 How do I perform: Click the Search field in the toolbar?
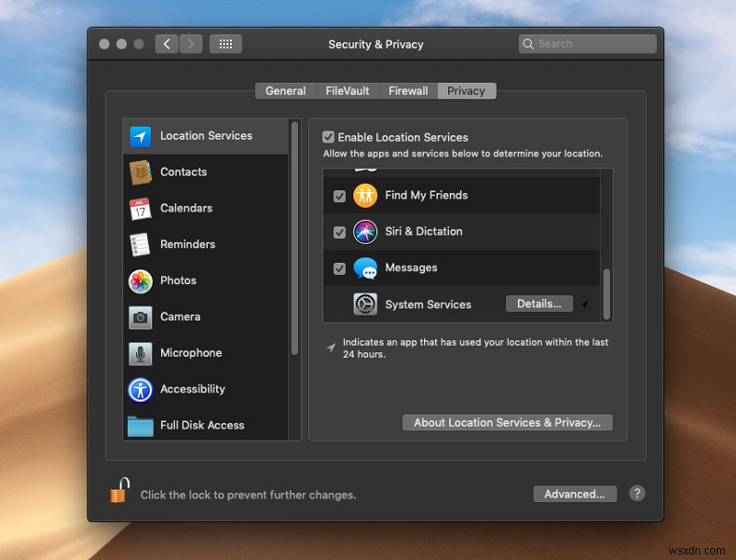pyautogui.click(x=587, y=43)
